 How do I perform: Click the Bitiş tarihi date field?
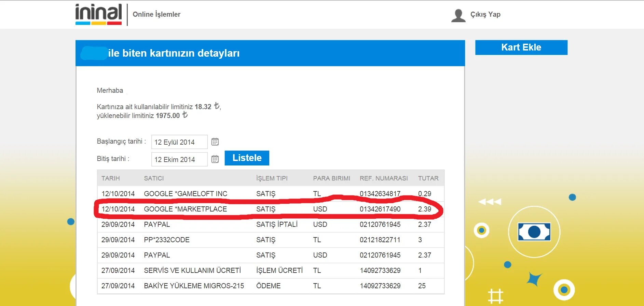[179, 159]
